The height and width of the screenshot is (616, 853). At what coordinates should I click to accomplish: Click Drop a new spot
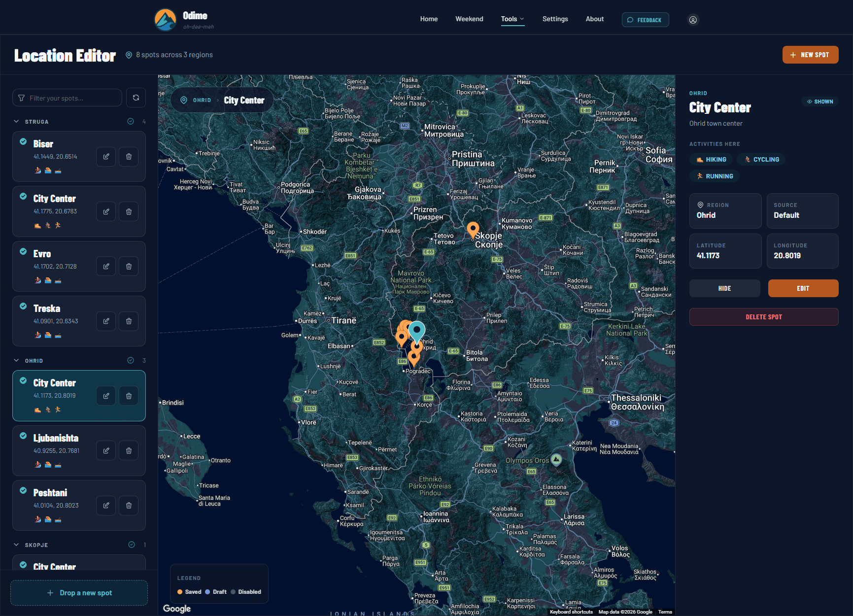click(x=79, y=593)
